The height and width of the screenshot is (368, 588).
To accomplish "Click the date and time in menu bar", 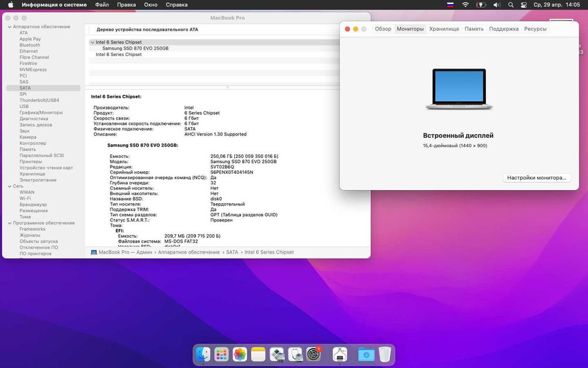I will point(557,5).
